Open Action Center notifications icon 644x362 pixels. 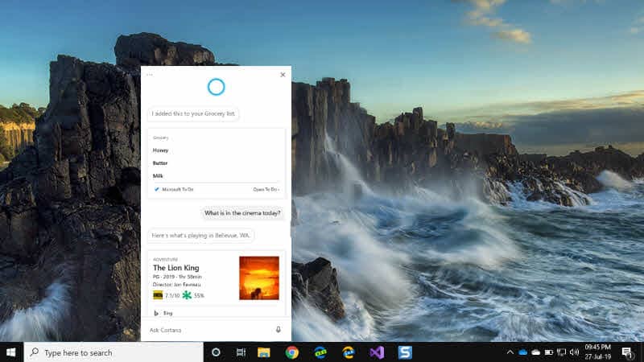627,352
